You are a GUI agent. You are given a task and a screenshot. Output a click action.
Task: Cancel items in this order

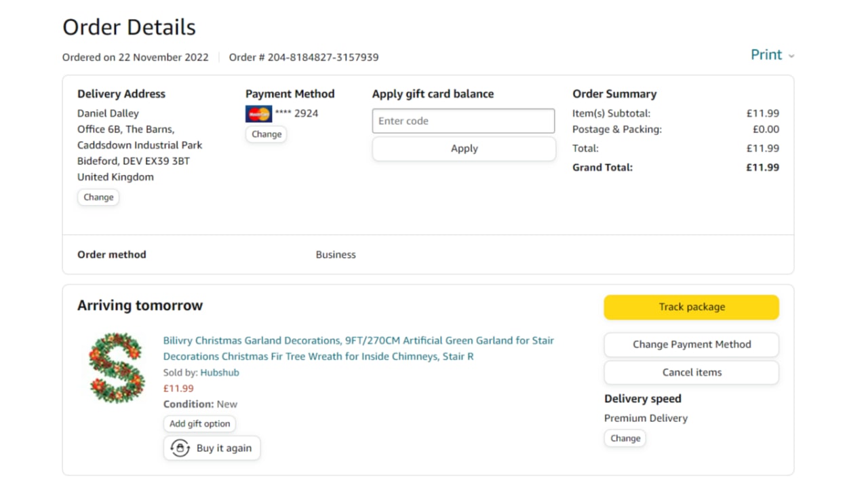coord(691,372)
